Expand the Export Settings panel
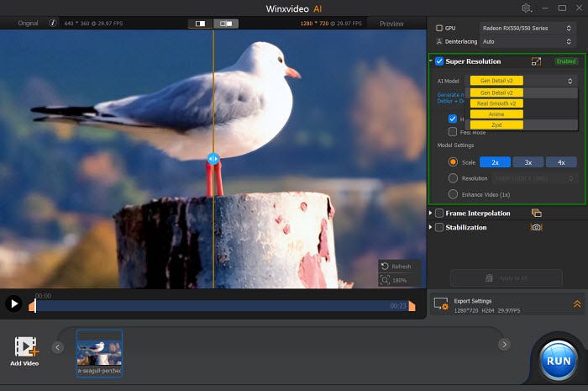The image size is (588, 391). (x=577, y=304)
